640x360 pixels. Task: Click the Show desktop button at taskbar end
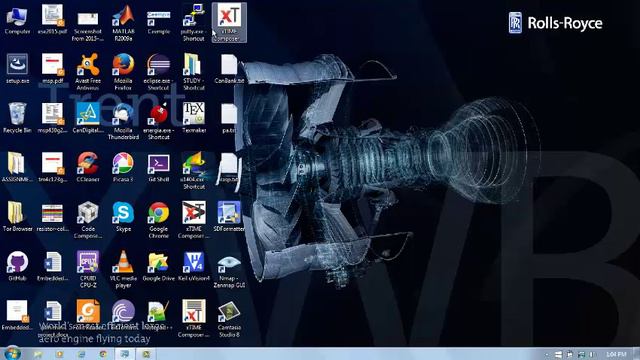[x=636, y=354]
